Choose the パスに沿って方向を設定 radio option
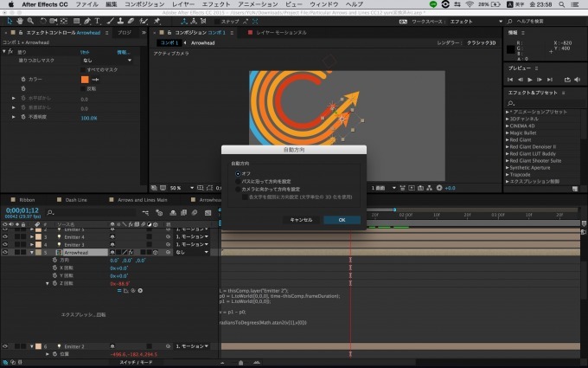Viewport: 588px width, 368px height. [239, 181]
